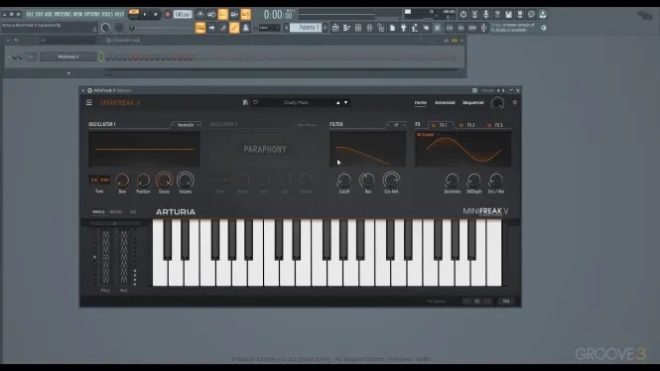Click the Oscillator 1 waveform display
This screenshot has width=660, height=371.
pyautogui.click(x=144, y=149)
